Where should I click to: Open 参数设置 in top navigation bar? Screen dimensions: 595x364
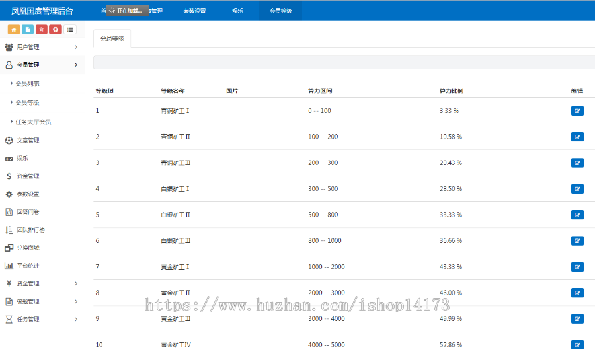tap(194, 11)
